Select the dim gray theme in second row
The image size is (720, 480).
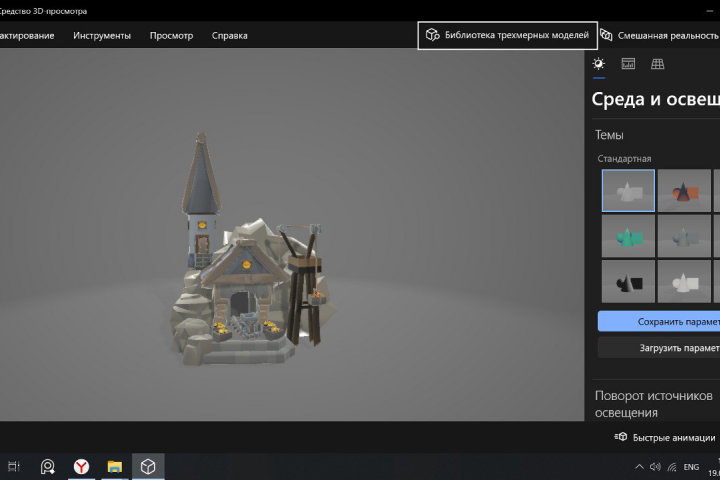tap(684, 236)
